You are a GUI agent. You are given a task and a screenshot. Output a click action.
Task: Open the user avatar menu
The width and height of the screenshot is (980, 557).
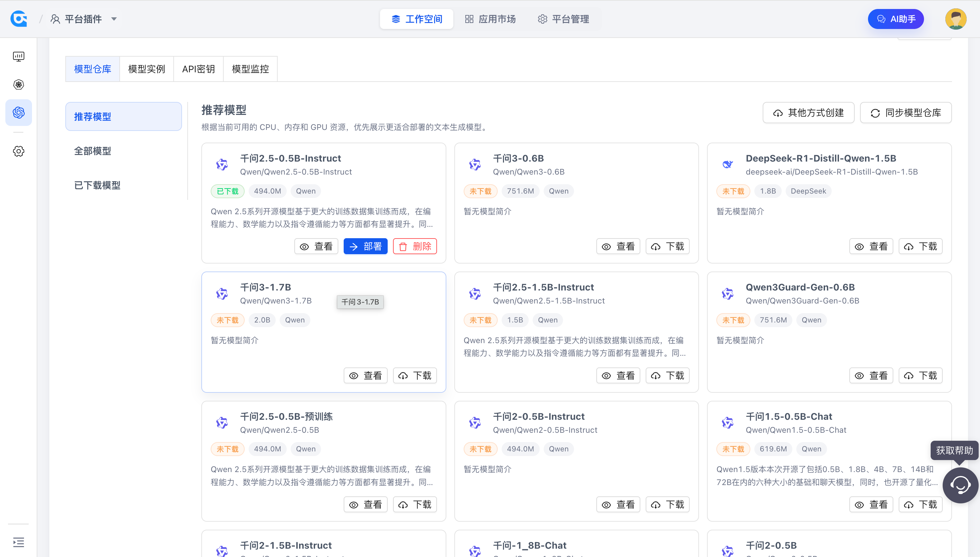click(956, 19)
